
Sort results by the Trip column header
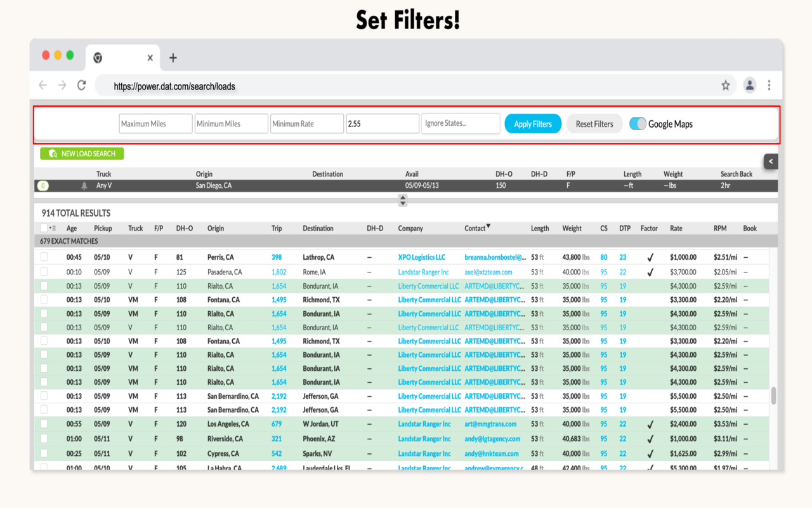pos(277,229)
